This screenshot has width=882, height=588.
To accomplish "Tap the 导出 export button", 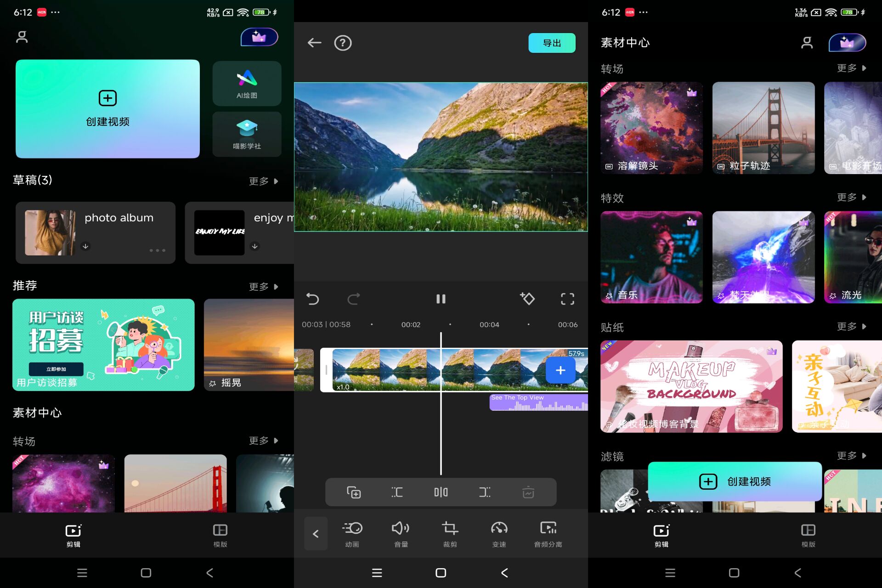I will pos(552,43).
